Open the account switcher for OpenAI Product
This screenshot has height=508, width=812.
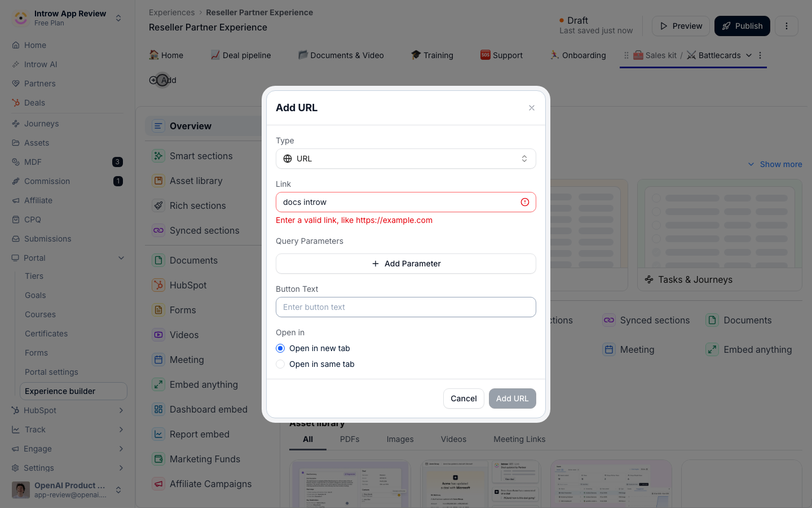click(118, 490)
